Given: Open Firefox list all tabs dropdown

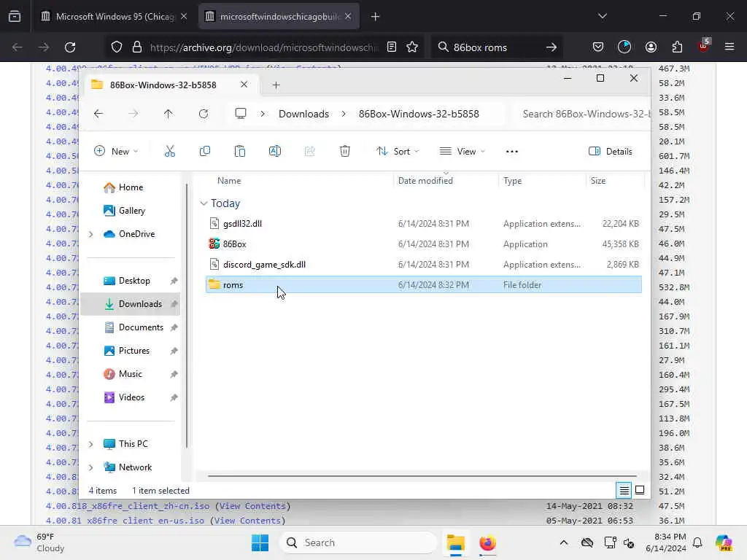Looking at the screenshot, I should [x=602, y=16].
